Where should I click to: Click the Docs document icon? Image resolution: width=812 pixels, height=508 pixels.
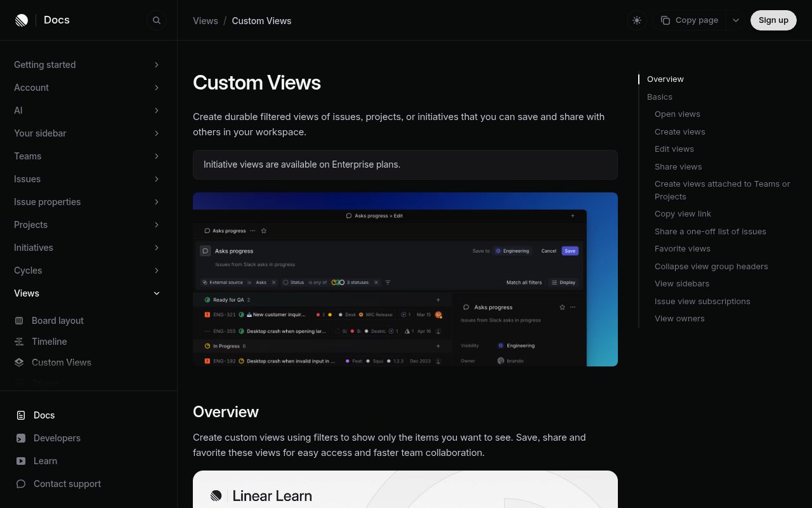[21, 415]
